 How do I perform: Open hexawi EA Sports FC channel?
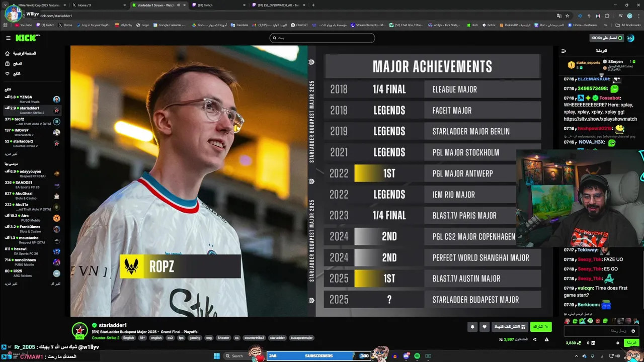32,251
